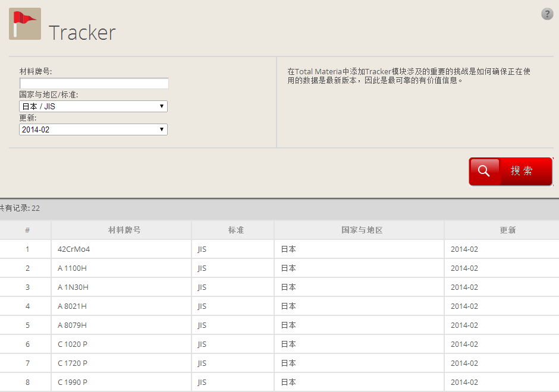Image resolution: width=559 pixels, height=392 pixels.
Task: Sort by 材料牌号 column header
Action: click(124, 230)
